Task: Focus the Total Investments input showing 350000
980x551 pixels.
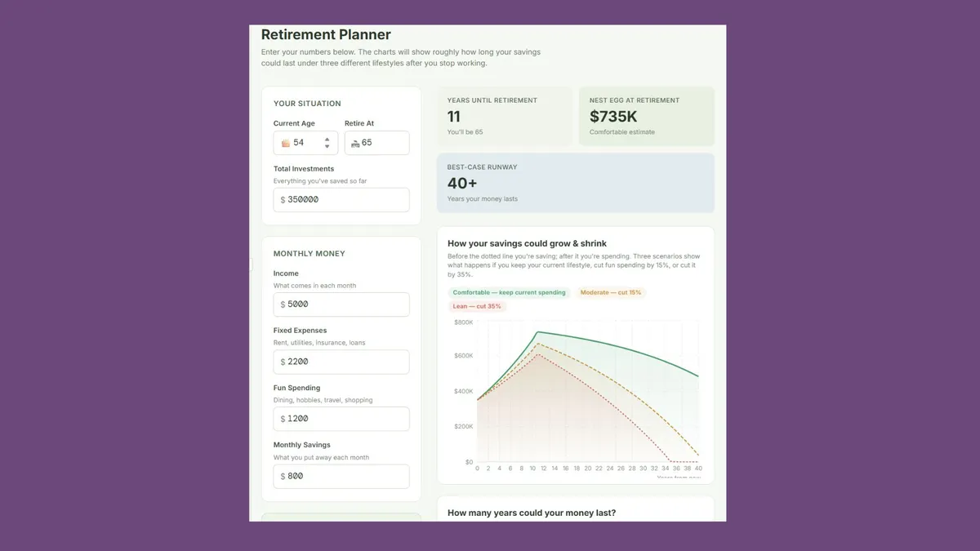Action: click(341, 200)
